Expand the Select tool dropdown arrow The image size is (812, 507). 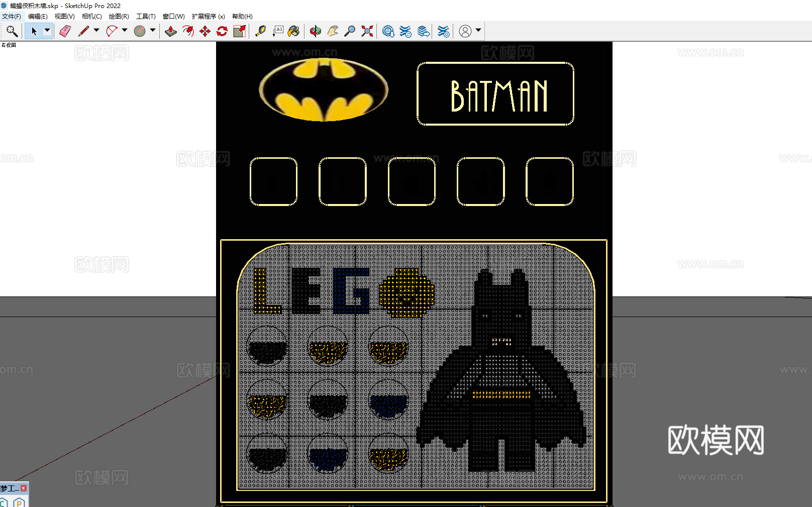click(x=47, y=31)
